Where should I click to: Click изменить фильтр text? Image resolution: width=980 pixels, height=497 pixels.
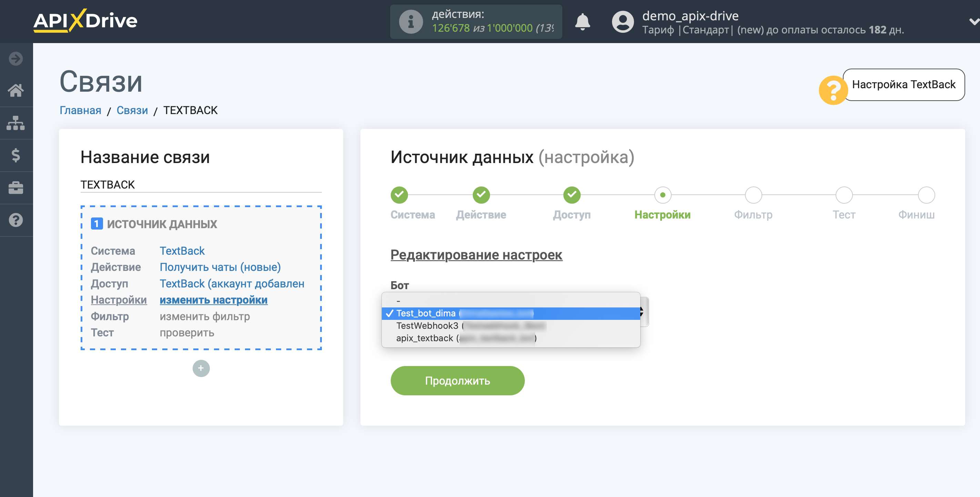tap(205, 316)
